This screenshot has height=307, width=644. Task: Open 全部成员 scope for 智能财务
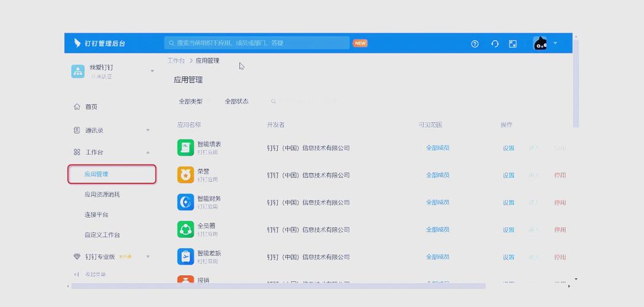coord(437,202)
